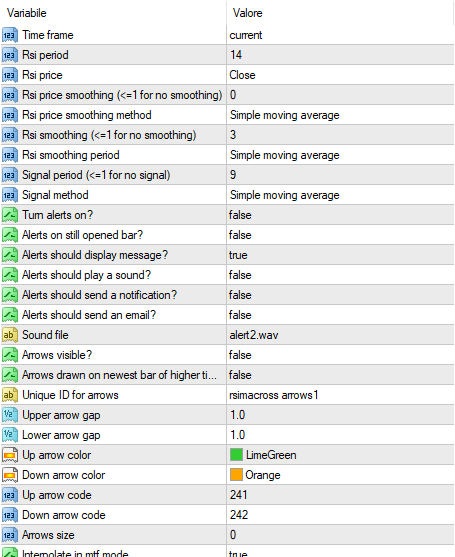Click the double-type icon beside Upper arrow gap
This screenshot has width=455, height=557.
[x=10, y=415]
